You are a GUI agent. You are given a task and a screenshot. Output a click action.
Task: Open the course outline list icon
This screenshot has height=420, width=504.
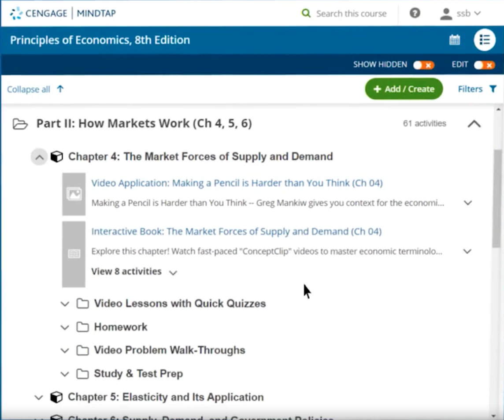coord(485,40)
